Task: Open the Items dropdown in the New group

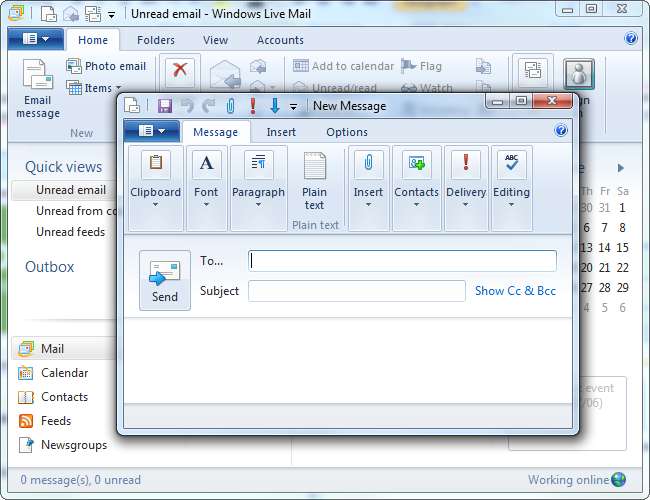Action: [x=94, y=88]
